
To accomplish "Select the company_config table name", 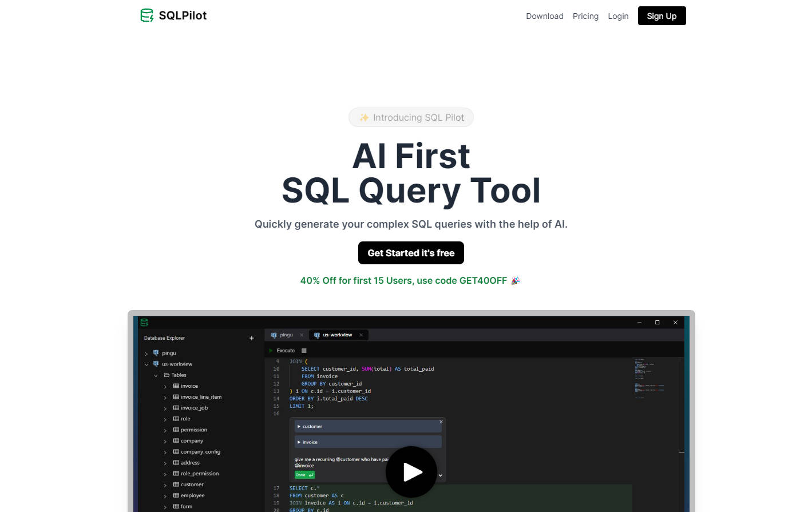I will (x=200, y=452).
